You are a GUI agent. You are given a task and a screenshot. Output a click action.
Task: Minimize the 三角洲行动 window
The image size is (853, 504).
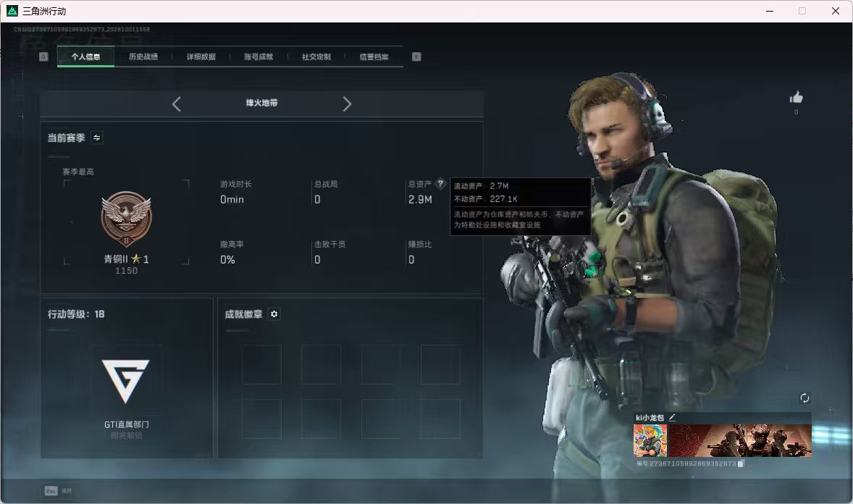(770, 11)
